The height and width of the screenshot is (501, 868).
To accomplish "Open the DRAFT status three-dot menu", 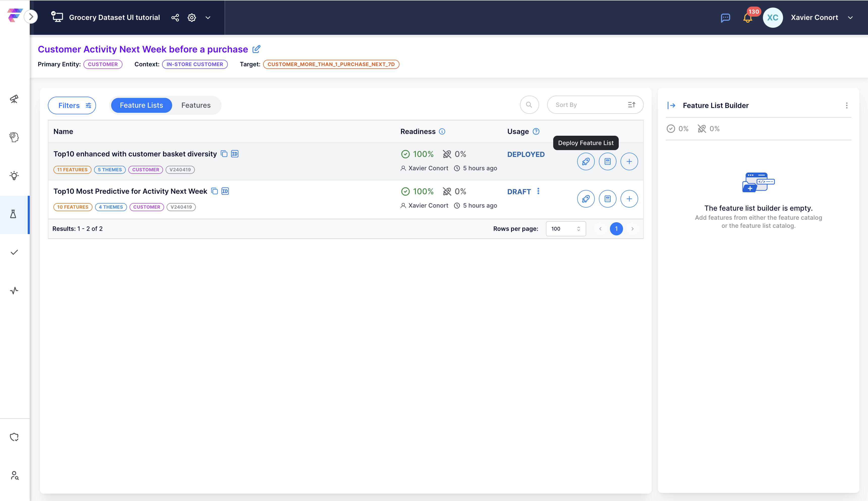I will click(x=538, y=191).
